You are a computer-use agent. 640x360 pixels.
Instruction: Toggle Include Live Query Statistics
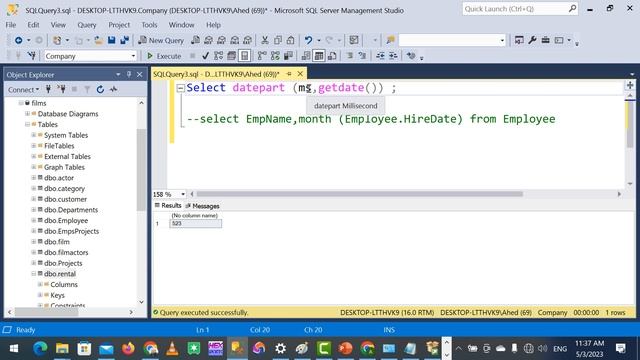tap(275, 56)
